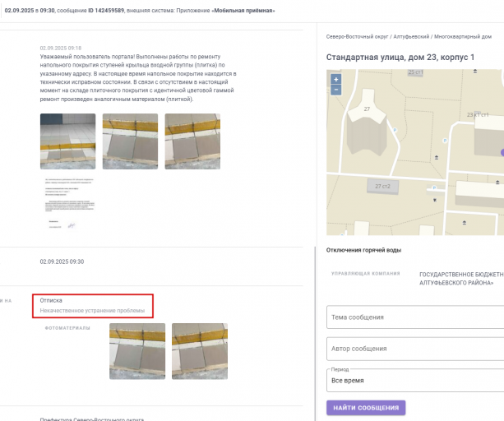Click breadcrumb Алтуфьевский
The height and width of the screenshot is (421, 504).
[411, 37]
